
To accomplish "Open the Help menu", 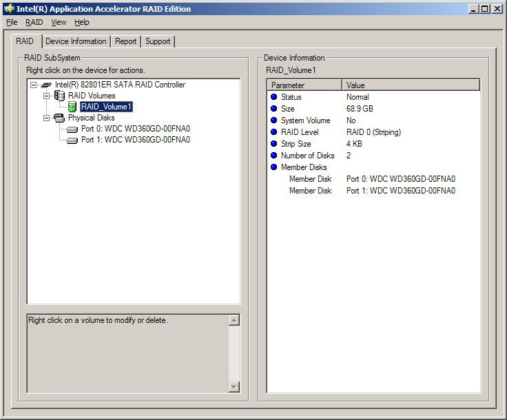I will click(x=82, y=22).
